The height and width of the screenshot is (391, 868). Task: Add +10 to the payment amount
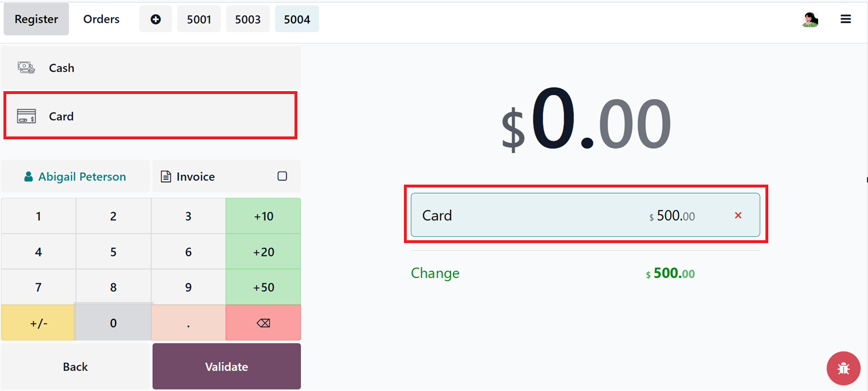[263, 216]
